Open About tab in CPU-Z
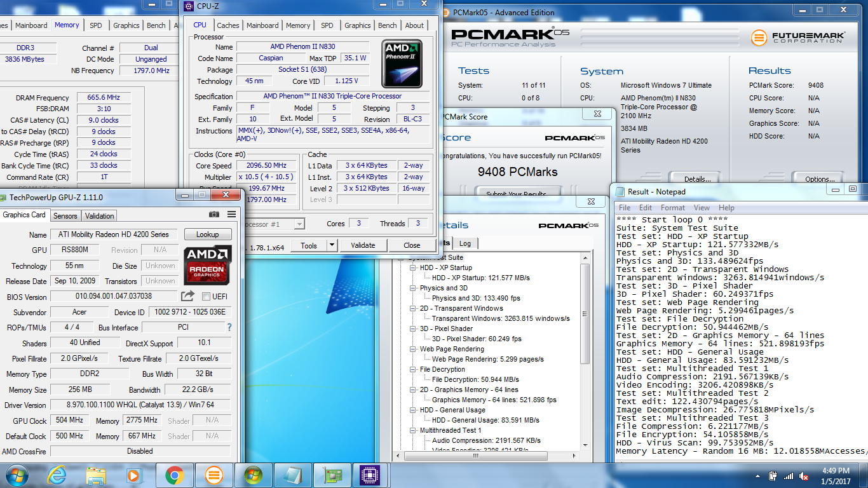 coord(414,25)
